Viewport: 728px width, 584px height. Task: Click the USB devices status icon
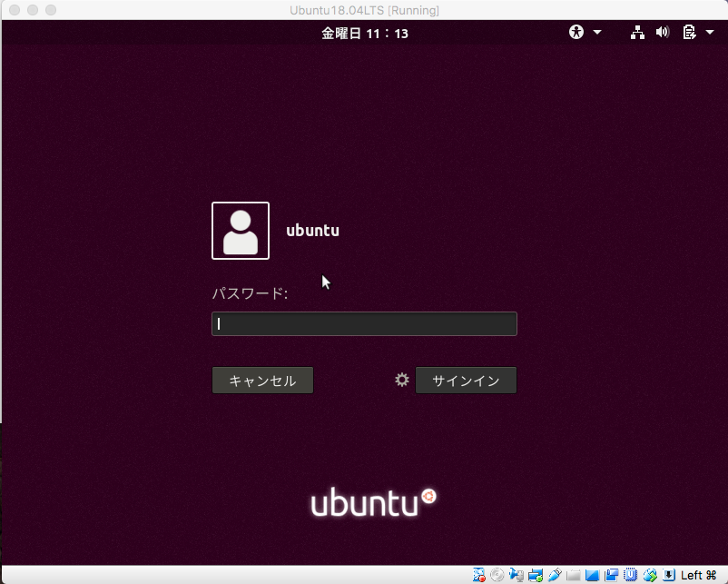[555, 575]
